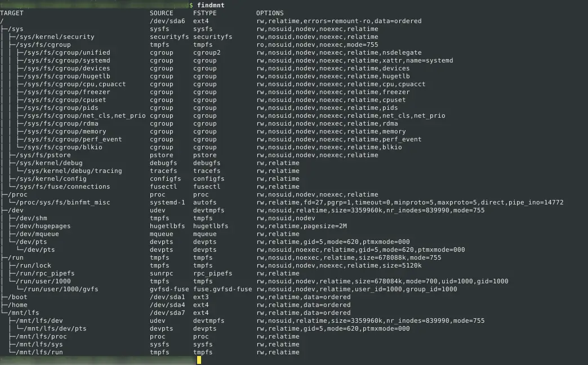Click the /proc/sys/fs/binfmt_misc target

coord(63,202)
